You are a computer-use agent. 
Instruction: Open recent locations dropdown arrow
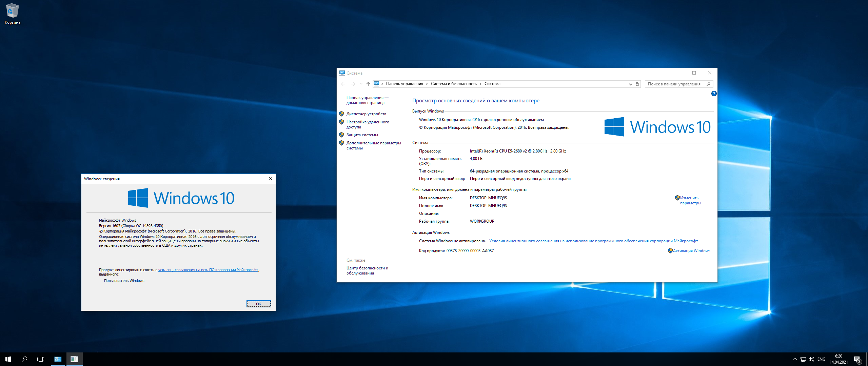tap(361, 84)
